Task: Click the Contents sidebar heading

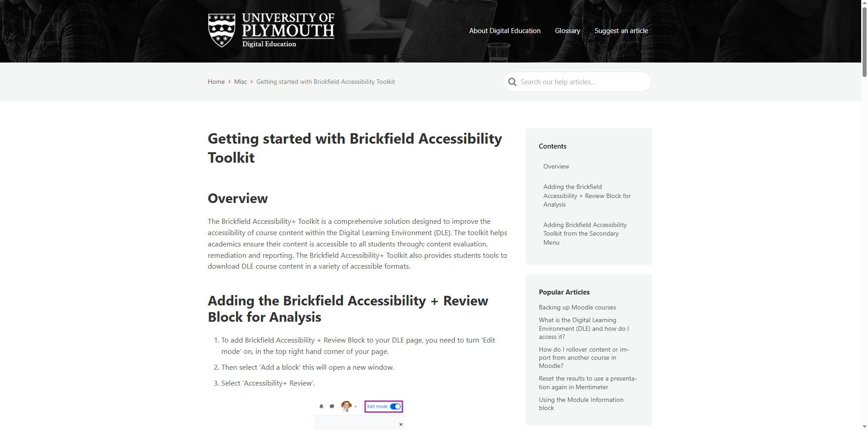Action: pyautogui.click(x=552, y=146)
